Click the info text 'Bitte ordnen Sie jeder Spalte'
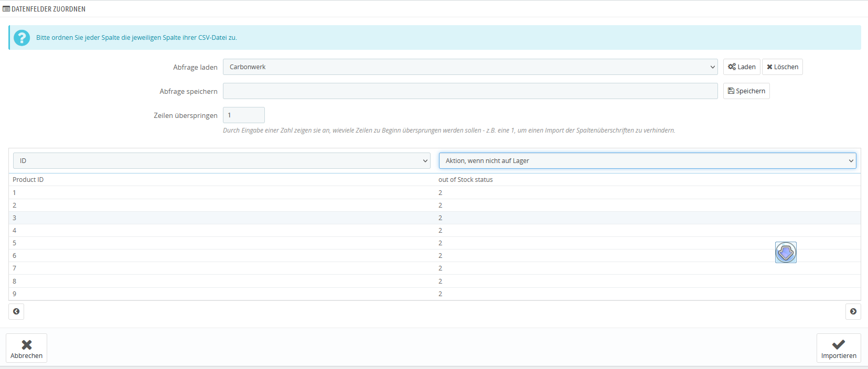868x369 pixels. click(x=136, y=38)
